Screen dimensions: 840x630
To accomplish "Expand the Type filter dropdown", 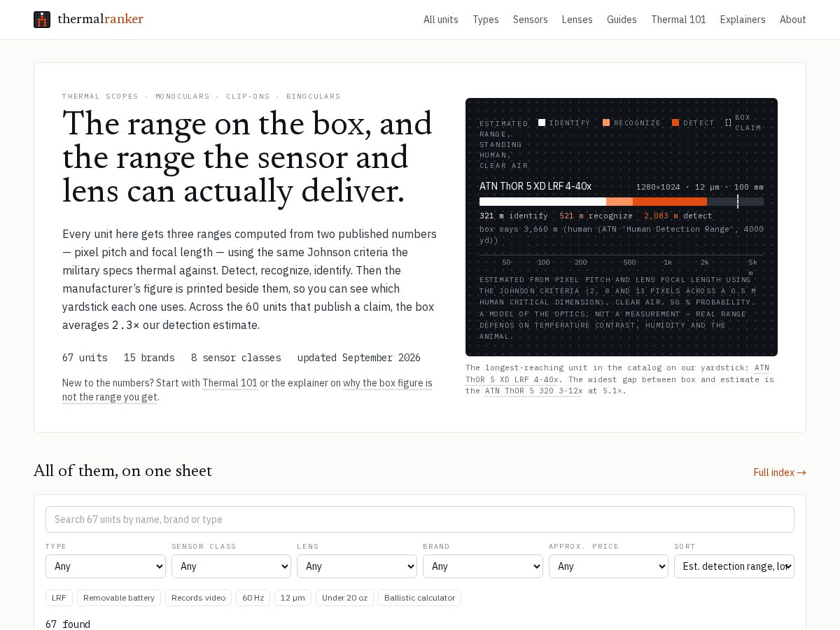I will 106,566.
